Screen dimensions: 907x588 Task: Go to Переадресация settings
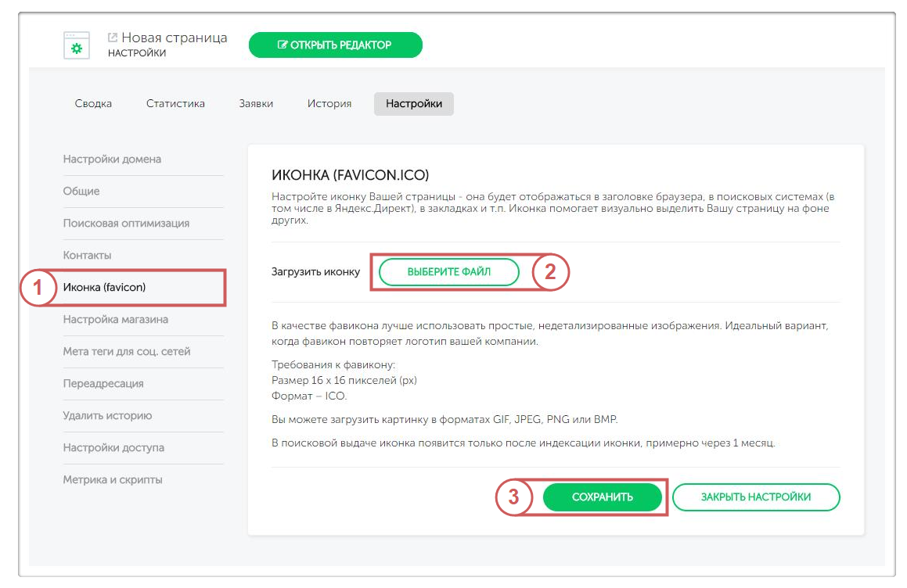pos(103,383)
